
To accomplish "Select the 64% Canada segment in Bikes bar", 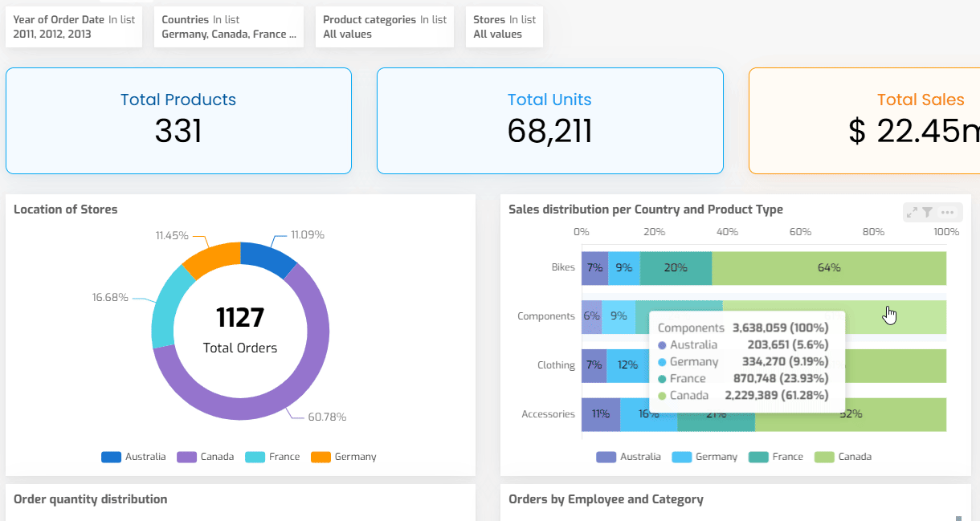I will click(828, 268).
